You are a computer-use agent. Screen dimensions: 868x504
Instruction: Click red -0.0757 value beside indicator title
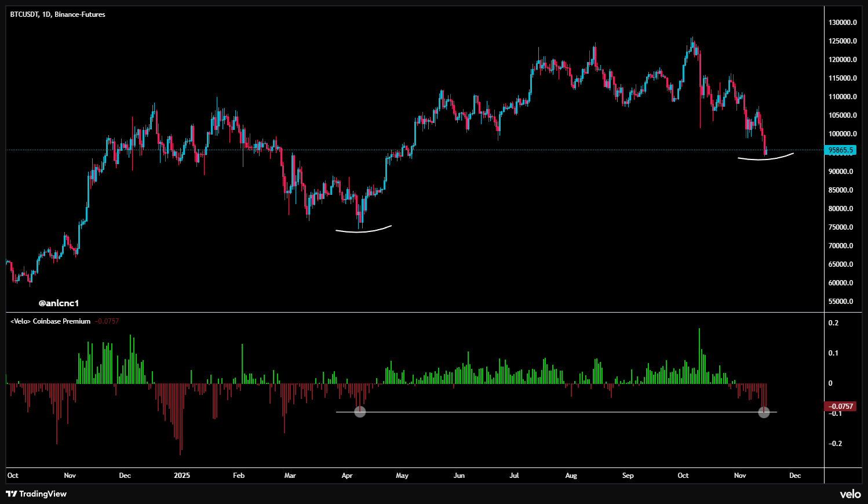pyautogui.click(x=107, y=321)
